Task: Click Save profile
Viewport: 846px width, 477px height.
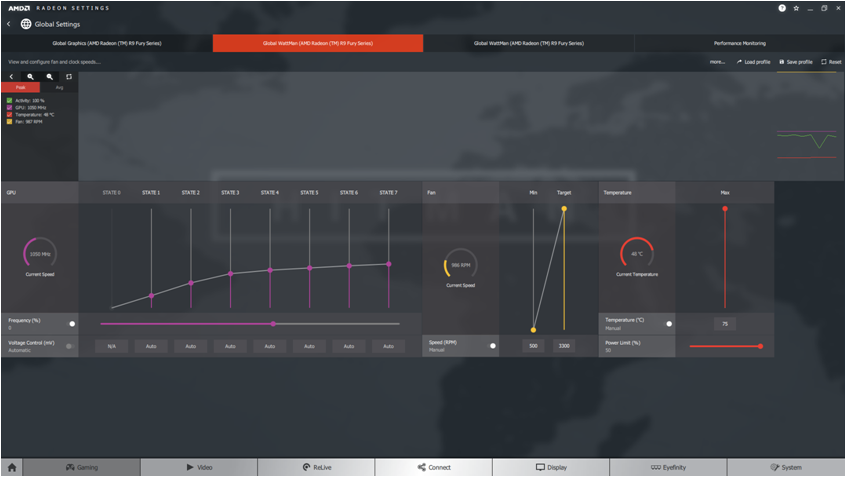Action: coord(796,62)
